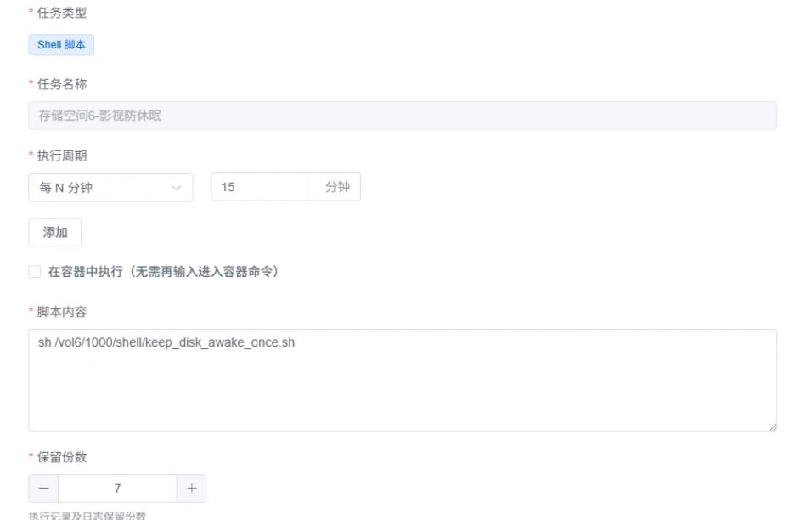Click the 添加 button

point(55,233)
